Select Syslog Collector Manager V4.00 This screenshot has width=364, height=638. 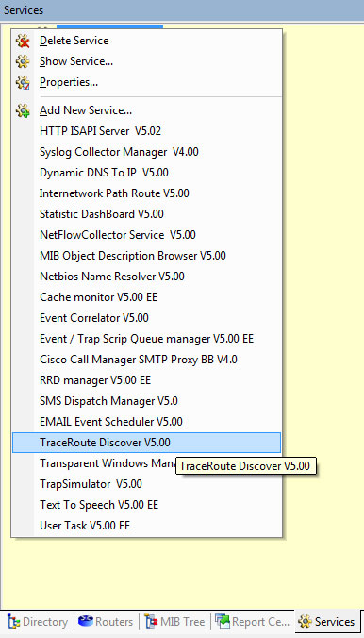tap(146, 152)
